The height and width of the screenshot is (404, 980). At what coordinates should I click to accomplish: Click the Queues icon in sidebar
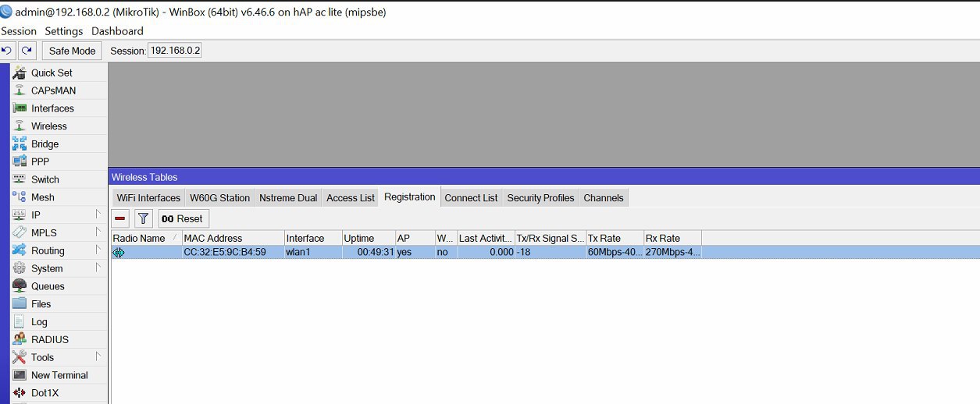20,286
